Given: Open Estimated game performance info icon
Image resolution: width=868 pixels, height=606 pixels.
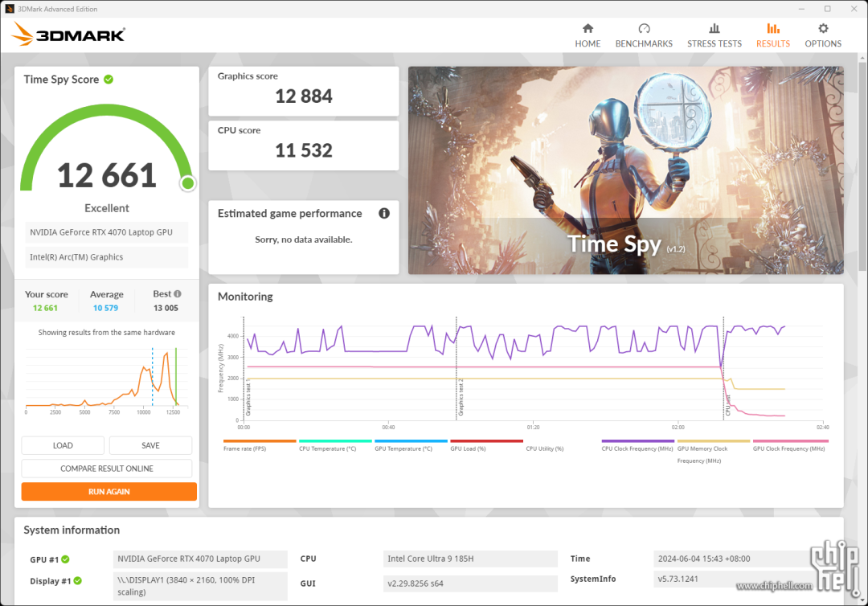Looking at the screenshot, I should pyautogui.click(x=384, y=213).
